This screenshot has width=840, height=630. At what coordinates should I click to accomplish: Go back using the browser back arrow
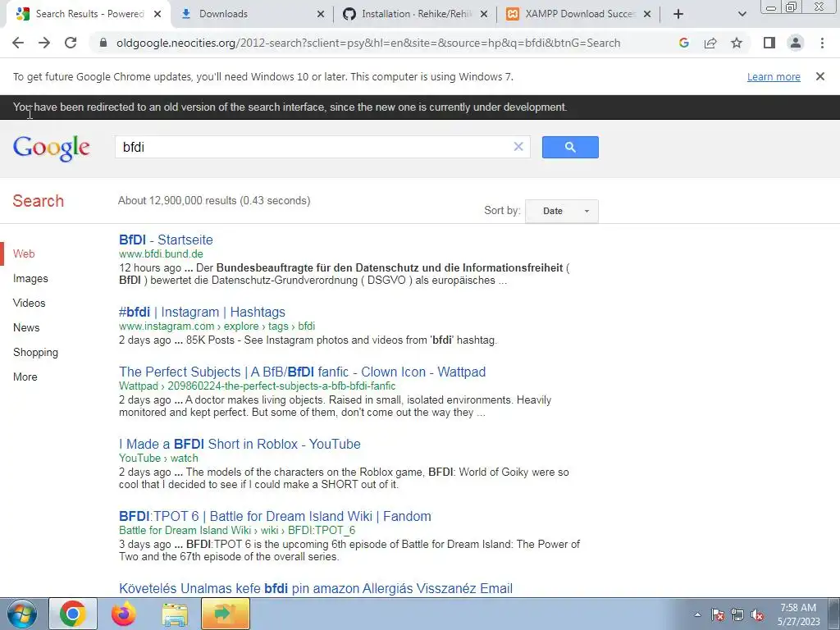point(18,43)
